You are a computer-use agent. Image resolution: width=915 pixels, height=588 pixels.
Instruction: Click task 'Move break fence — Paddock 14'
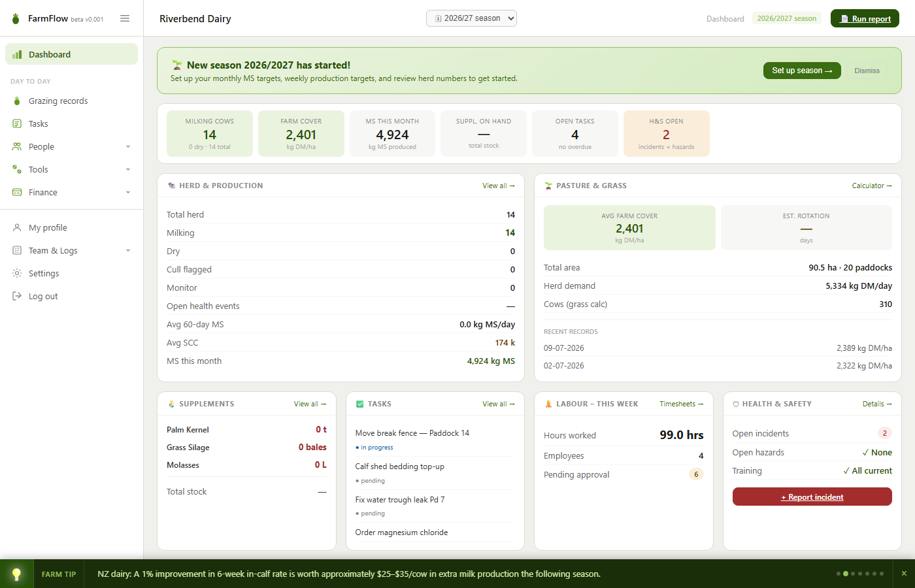click(412, 433)
